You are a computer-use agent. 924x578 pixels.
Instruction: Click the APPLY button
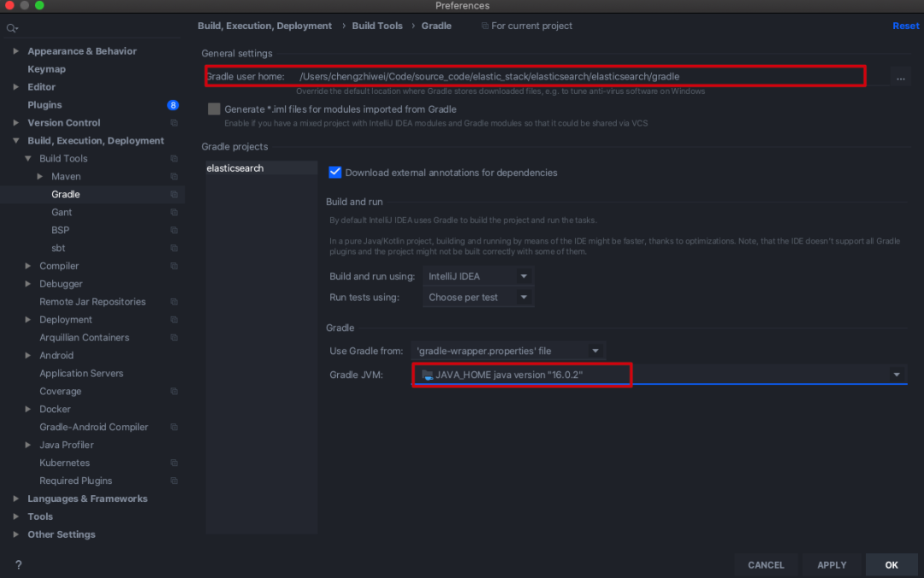832,564
